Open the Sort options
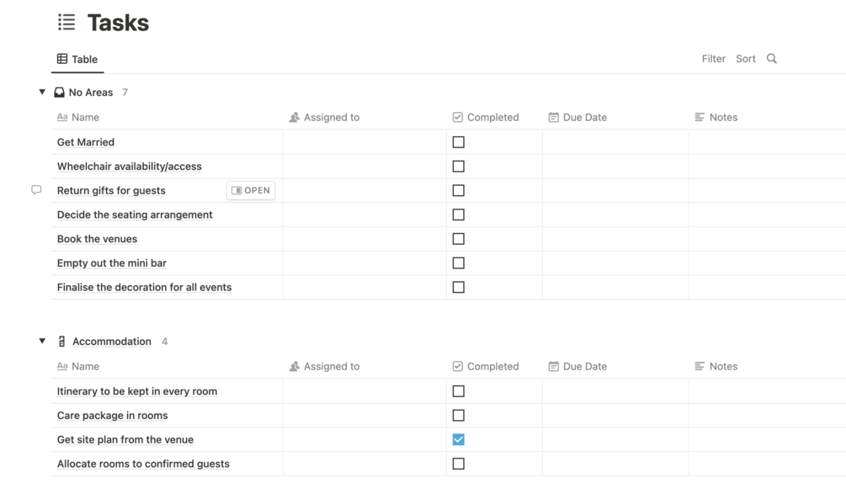Image resolution: width=846 pixels, height=504 pixels. tap(745, 59)
